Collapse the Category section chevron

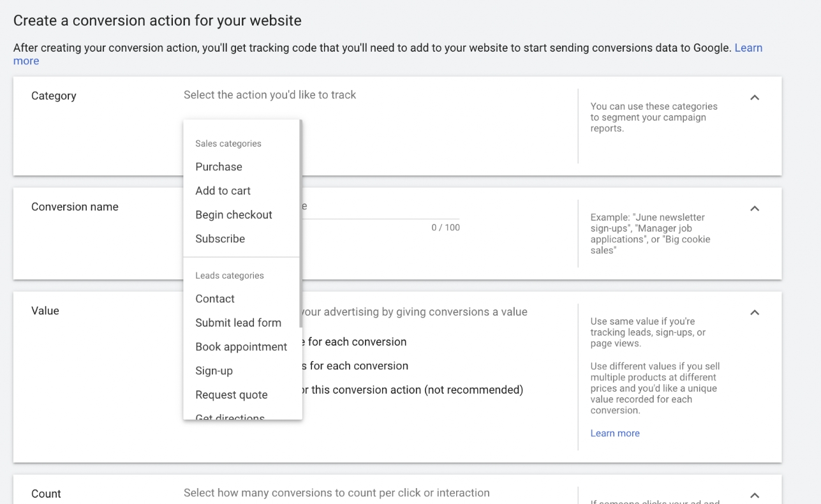tap(755, 98)
